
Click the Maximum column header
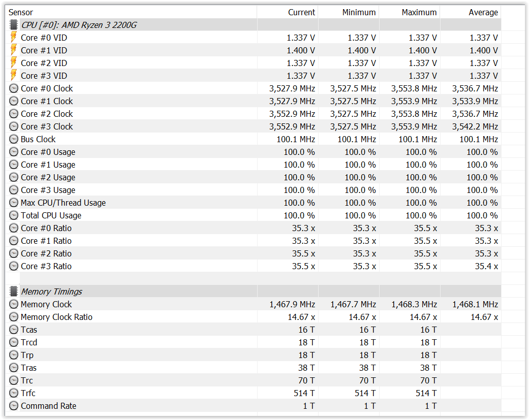click(419, 12)
